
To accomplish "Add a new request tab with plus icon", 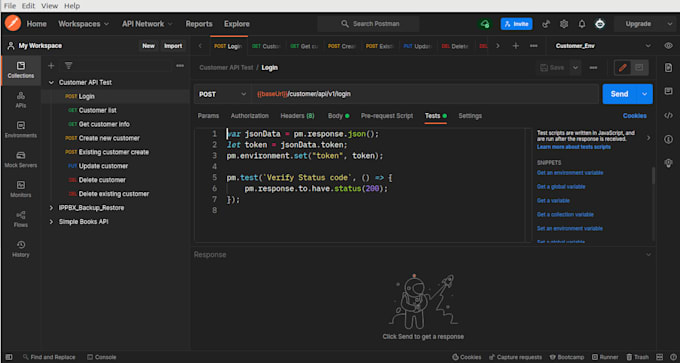I will [516, 46].
